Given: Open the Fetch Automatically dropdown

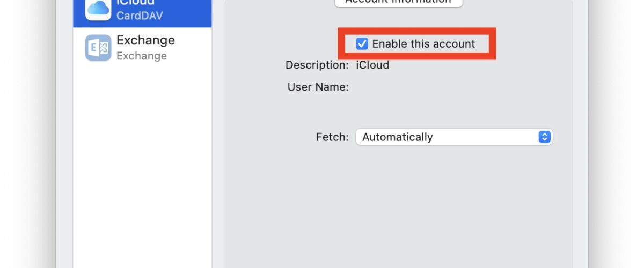Looking at the screenshot, I should click(x=454, y=137).
